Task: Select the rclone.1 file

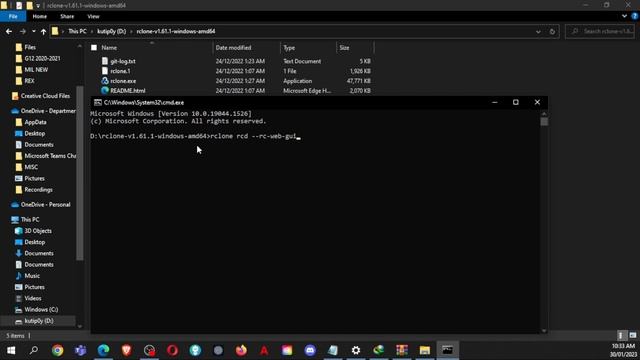Action: tap(120, 71)
